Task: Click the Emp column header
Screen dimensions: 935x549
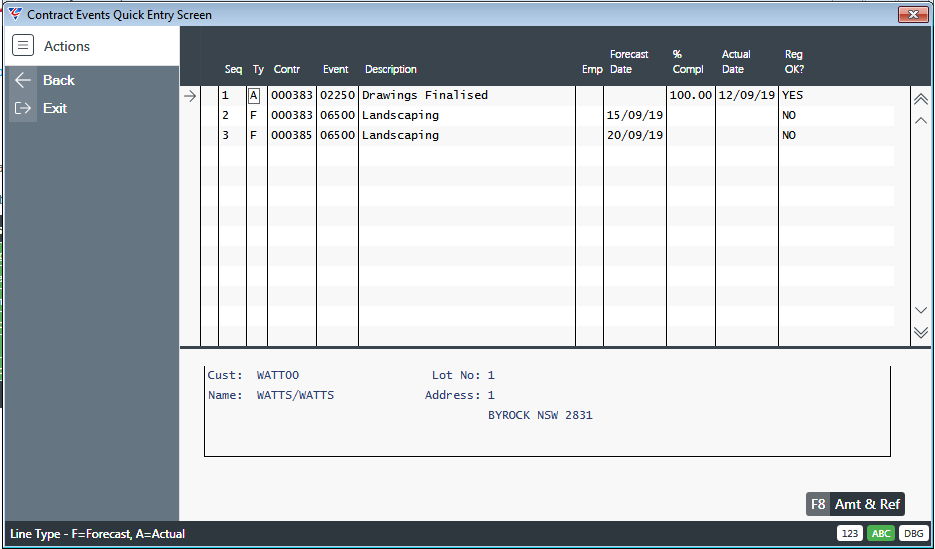Action: pos(592,69)
